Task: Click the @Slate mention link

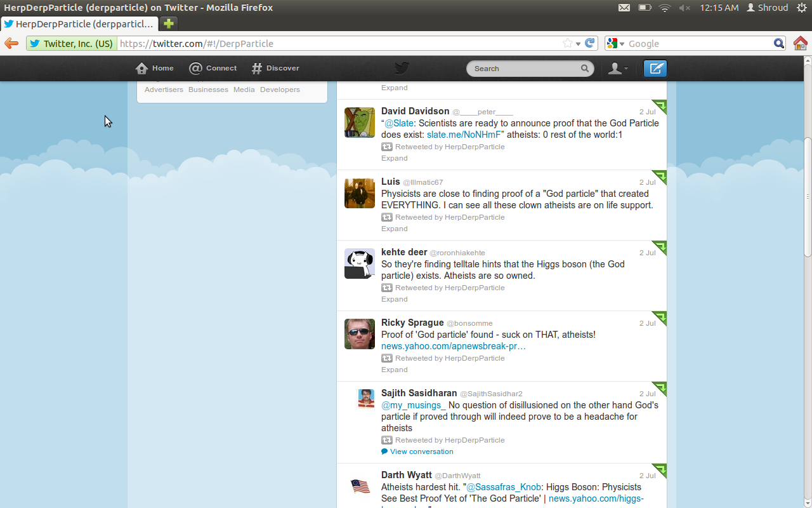Action: (x=399, y=123)
